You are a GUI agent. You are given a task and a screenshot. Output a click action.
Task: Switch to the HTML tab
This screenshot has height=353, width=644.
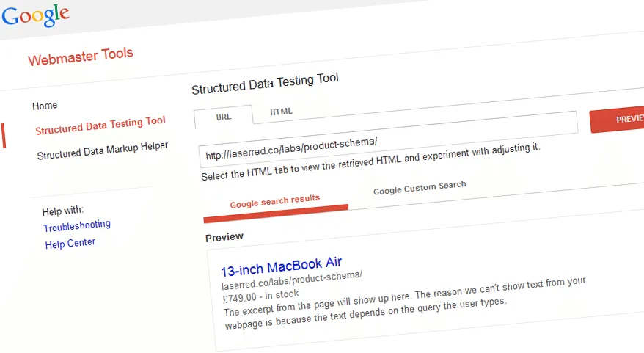click(x=282, y=112)
